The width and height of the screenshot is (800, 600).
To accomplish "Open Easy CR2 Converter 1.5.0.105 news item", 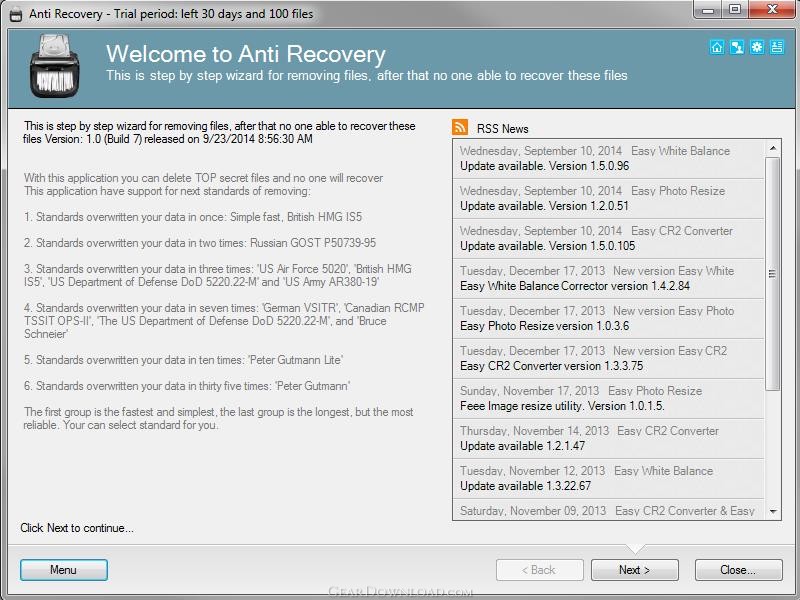I will click(x=608, y=238).
